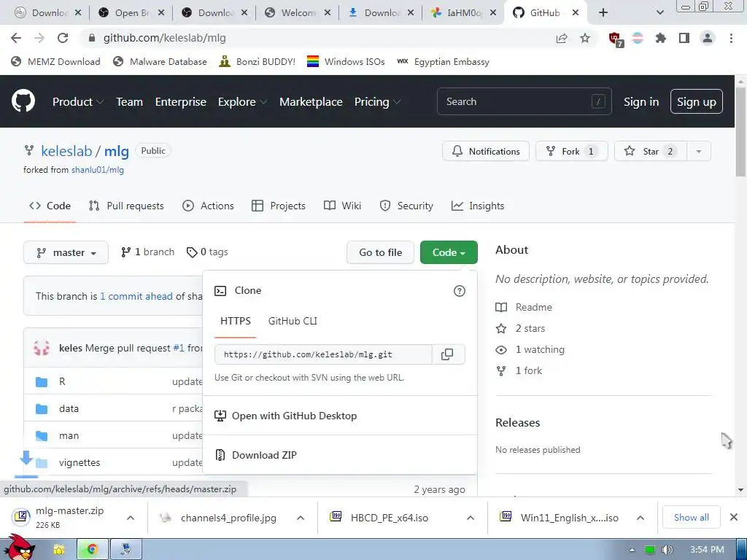Expand options for channels4_profile.jpg download

pyautogui.click(x=300, y=518)
